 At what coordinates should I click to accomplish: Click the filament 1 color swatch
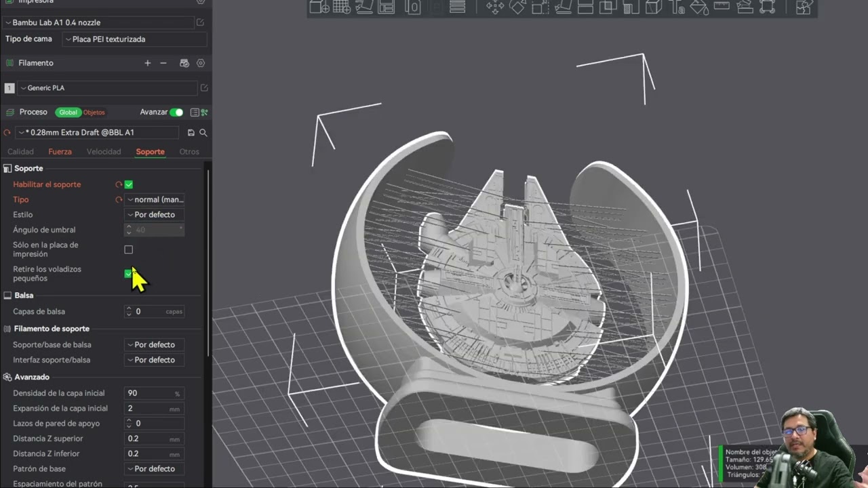click(x=9, y=88)
